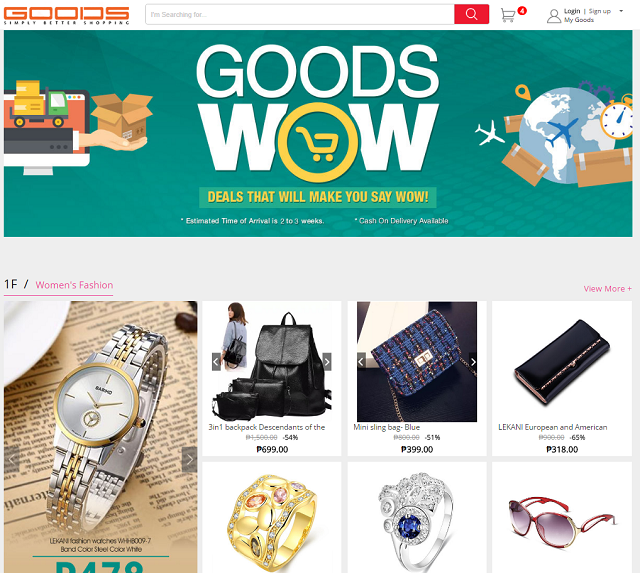Show previous image on backpack product

(216, 362)
